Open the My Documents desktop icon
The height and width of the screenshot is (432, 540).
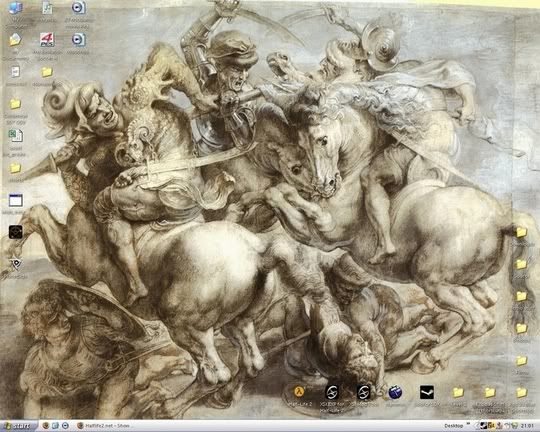[x=15, y=40]
